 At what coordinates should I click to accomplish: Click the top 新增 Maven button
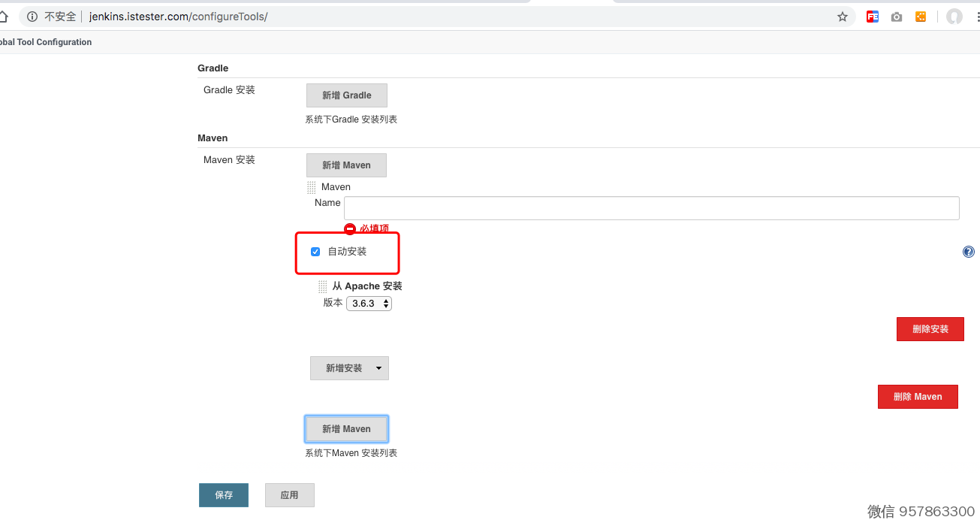[346, 165]
